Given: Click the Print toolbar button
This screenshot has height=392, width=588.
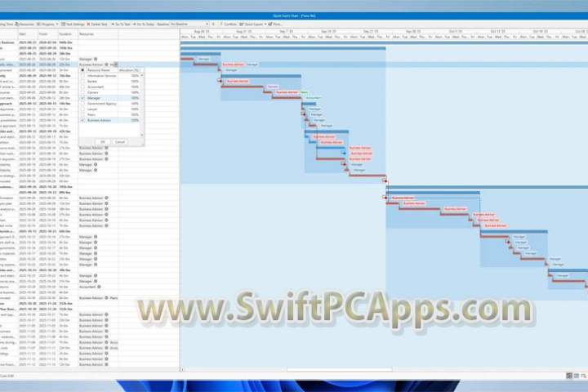Looking at the screenshot, I should 275,24.
